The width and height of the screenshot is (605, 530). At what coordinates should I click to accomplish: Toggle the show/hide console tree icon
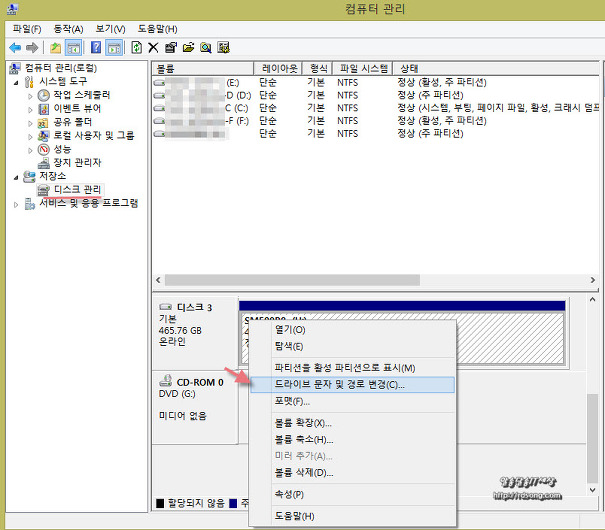pos(74,47)
